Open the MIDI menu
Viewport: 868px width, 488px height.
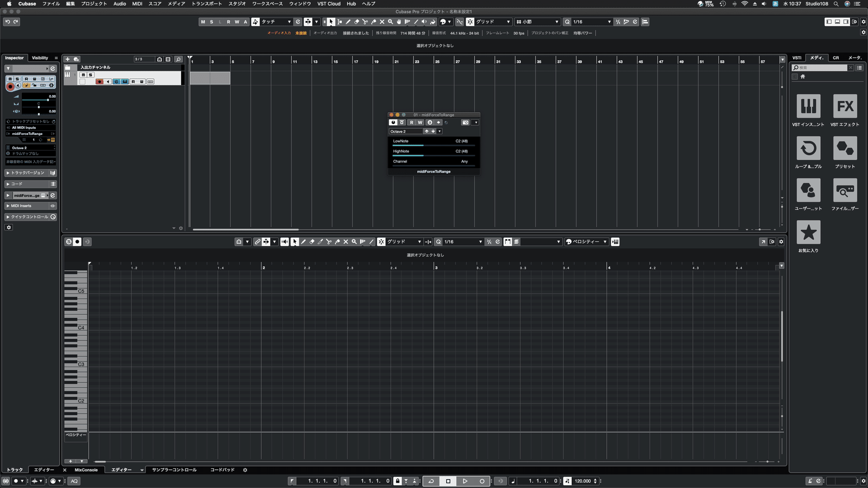(137, 4)
